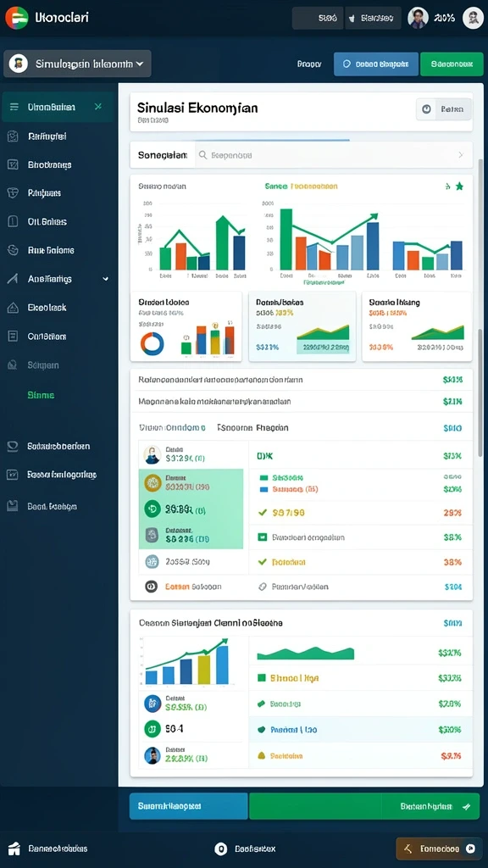
Task: Click the star icon above the charts
Action: (459, 186)
